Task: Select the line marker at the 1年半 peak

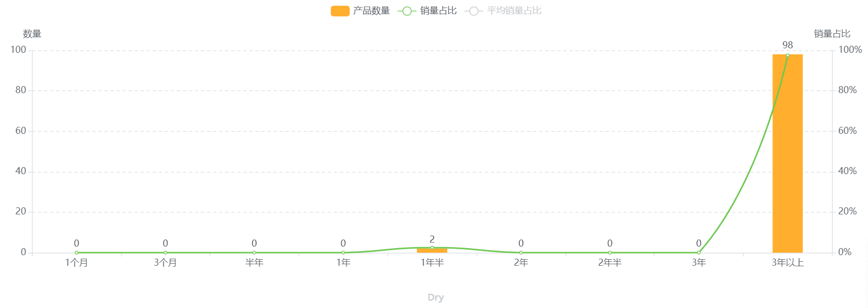Action: (432, 248)
